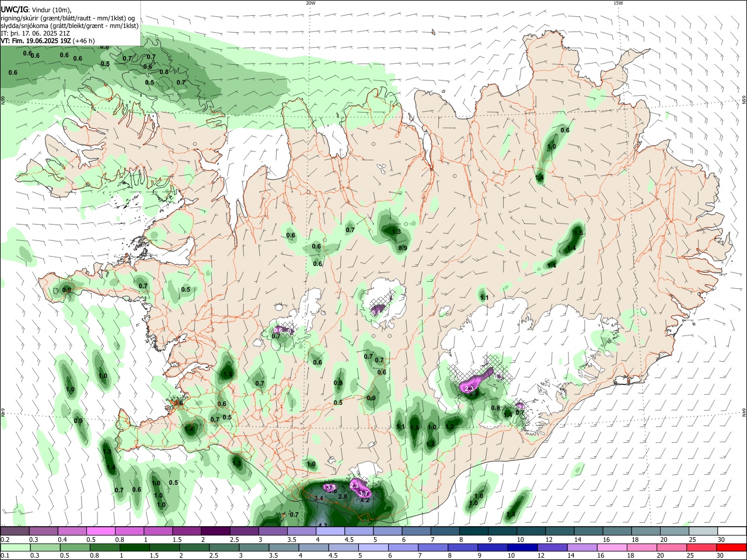Click the 'UWC/IG: Vindur (10m)' title text
Viewport: 747px width, 560px height.
click(36, 10)
